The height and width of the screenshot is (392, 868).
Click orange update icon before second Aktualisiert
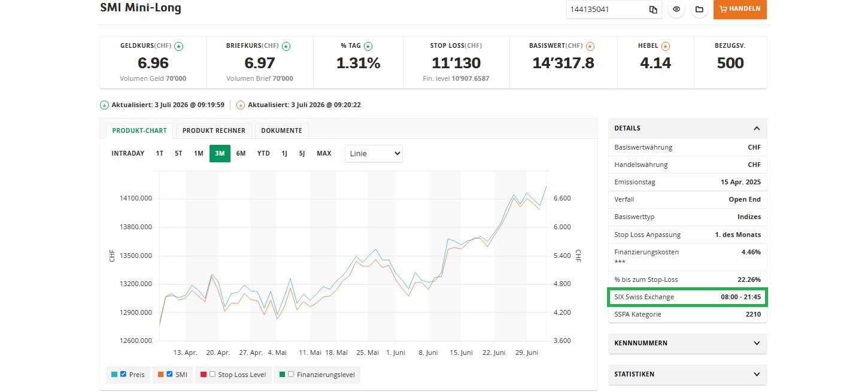[241, 105]
